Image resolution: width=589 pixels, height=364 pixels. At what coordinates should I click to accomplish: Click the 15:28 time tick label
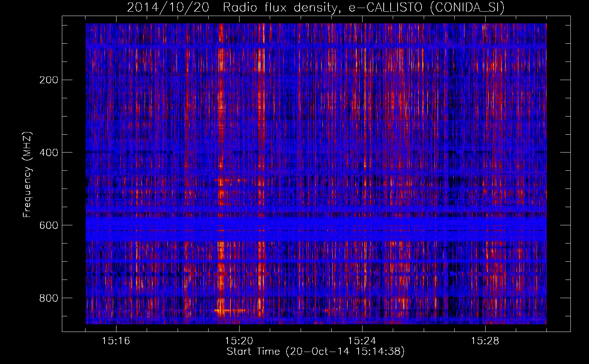pos(485,341)
